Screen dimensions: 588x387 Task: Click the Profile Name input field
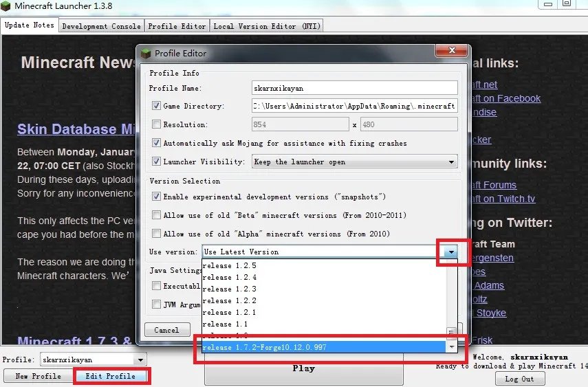pos(354,88)
